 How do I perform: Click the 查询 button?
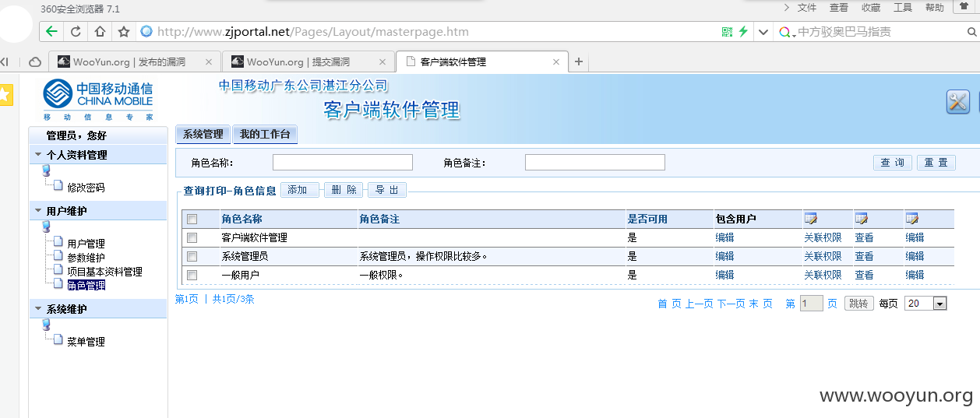(x=893, y=163)
